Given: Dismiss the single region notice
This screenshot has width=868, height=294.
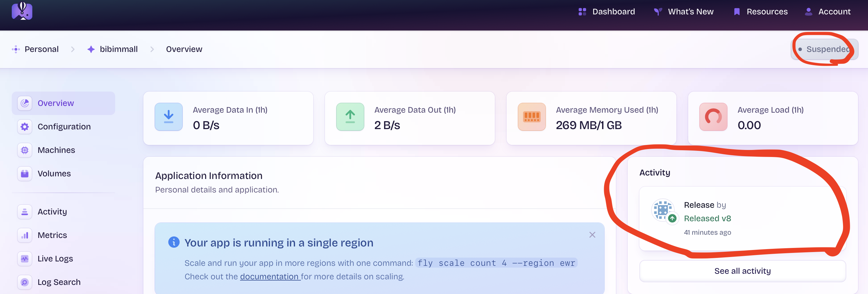Looking at the screenshot, I should (x=592, y=235).
